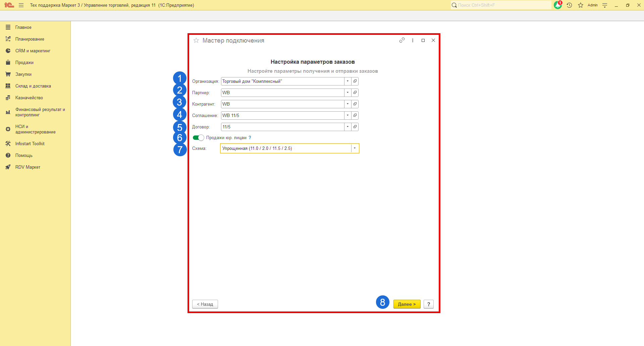Open RDV Маркет section
This screenshot has height=346, width=644.
(x=35, y=167)
